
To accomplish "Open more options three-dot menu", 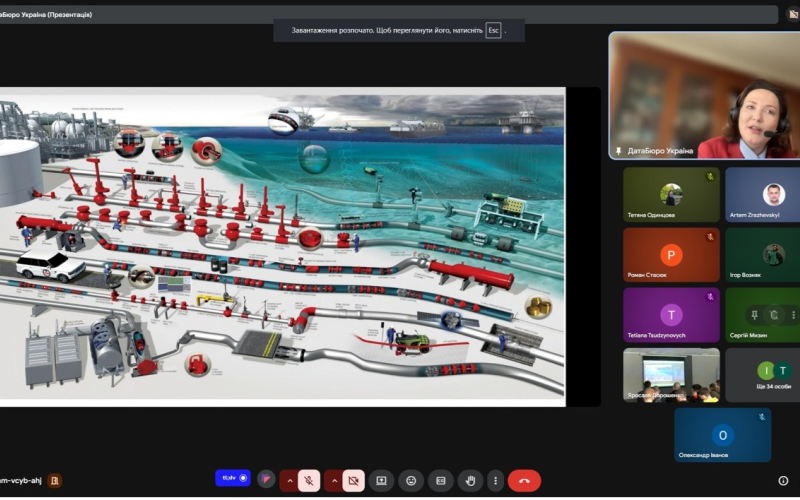I will click(x=494, y=481).
